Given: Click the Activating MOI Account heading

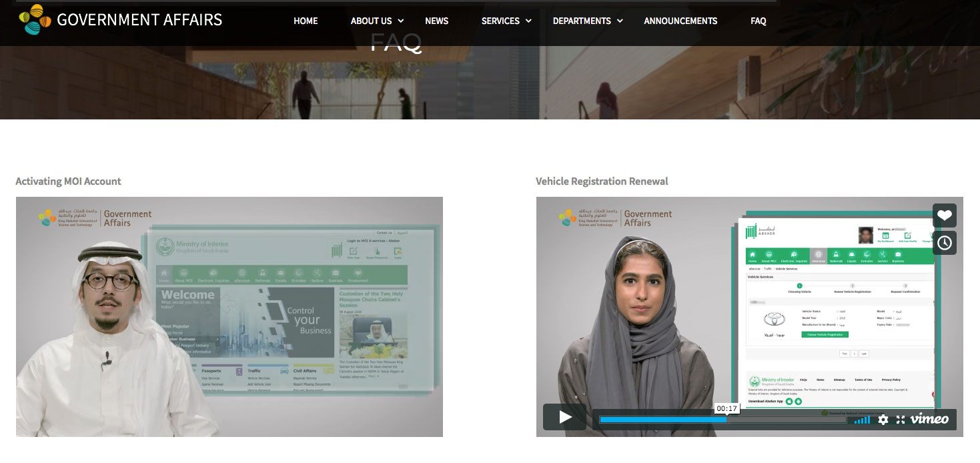Looking at the screenshot, I should pyautogui.click(x=68, y=181).
